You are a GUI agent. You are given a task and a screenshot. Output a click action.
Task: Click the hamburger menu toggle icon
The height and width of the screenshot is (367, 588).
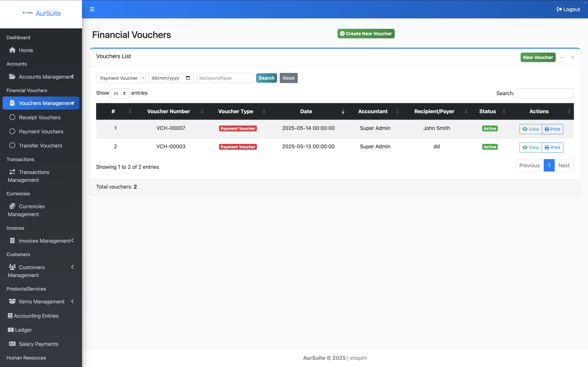click(x=92, y=9)
